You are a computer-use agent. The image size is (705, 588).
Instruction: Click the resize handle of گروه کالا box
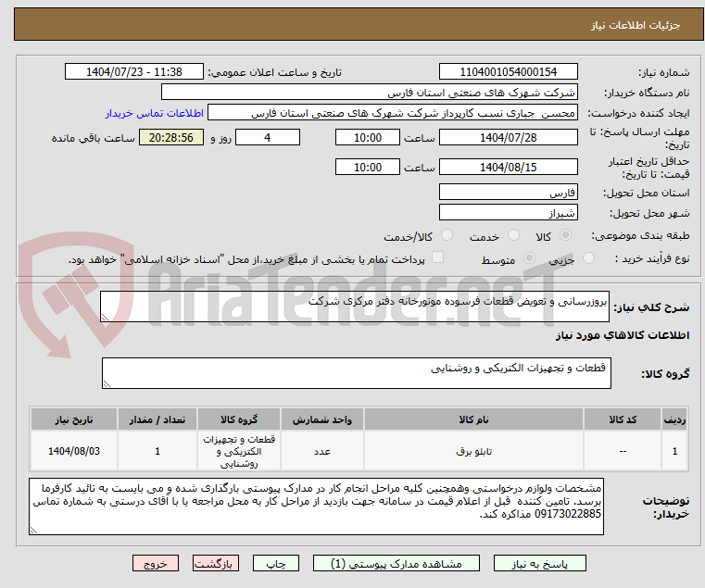click(x=107, y=384)
